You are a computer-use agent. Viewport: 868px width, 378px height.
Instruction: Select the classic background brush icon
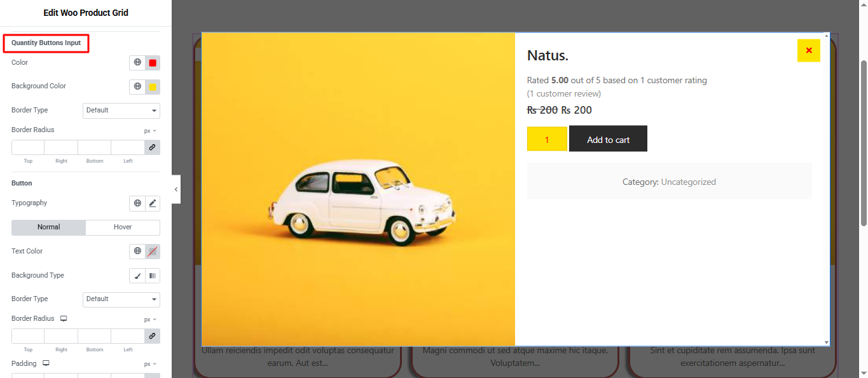click(x=137, y=276)
